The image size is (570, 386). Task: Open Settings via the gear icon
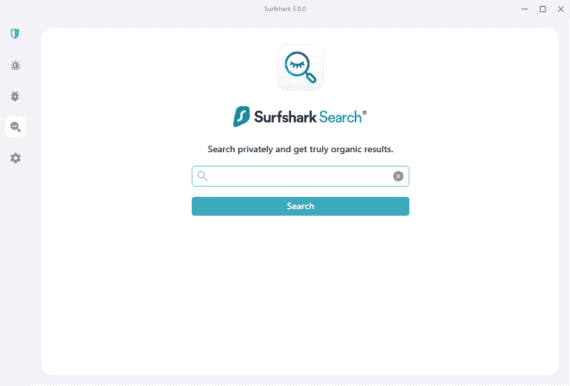(15, 158)
